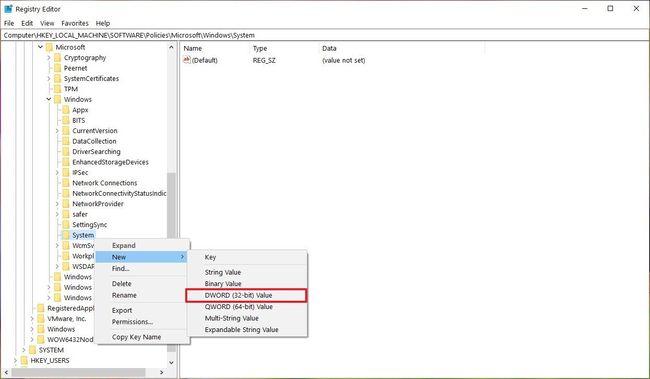The height and width of the screenshot is (379, 650).
Task: Expand the CurrentVersion key
Action: point(57,131)
